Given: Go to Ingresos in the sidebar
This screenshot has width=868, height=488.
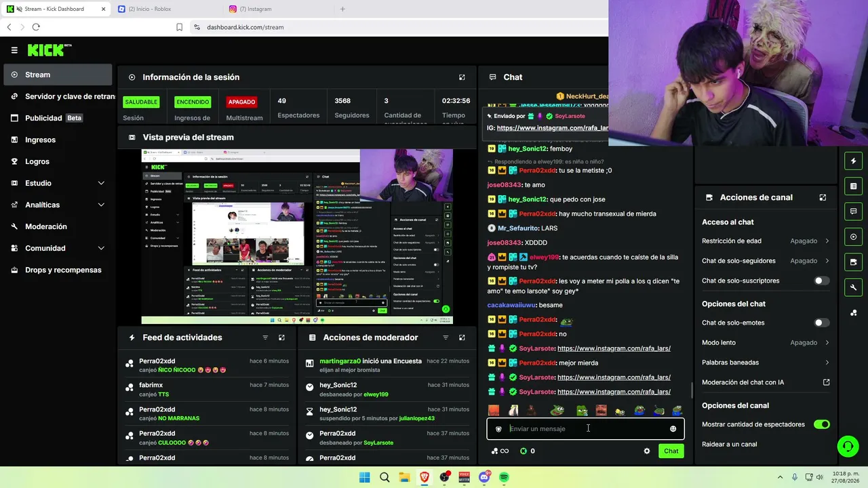Looking at the screenshot, I should [58, 140].
